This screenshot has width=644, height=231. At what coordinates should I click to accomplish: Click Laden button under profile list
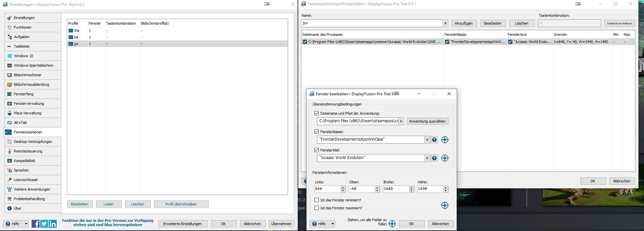point(109,204)
